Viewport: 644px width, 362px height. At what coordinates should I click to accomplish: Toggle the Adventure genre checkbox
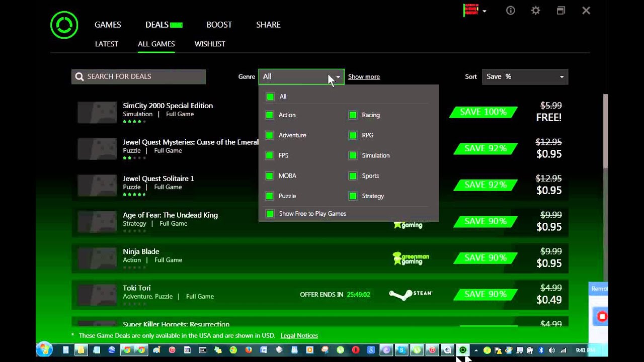(270, 135)
